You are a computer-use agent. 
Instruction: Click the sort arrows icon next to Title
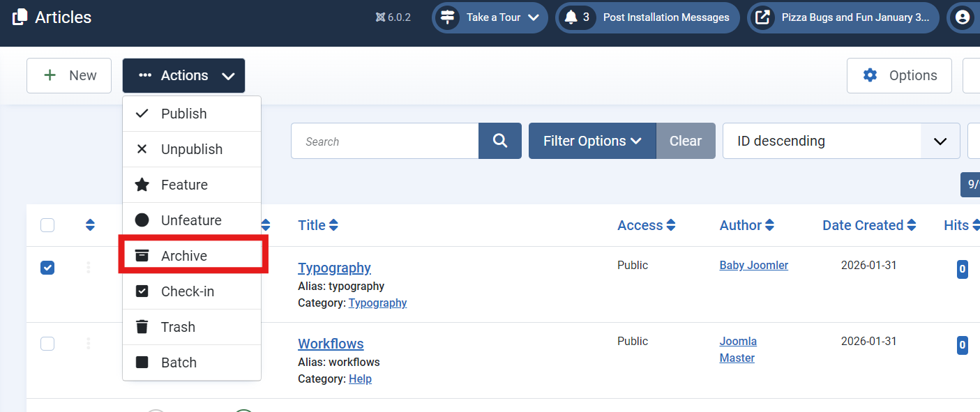click(333, 225)
